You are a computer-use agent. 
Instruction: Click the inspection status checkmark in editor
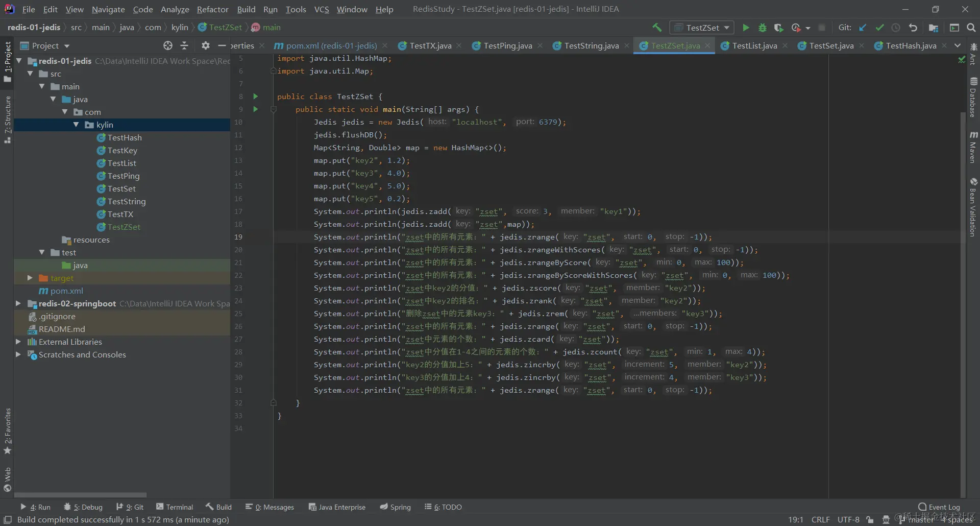tap(962, 60)
